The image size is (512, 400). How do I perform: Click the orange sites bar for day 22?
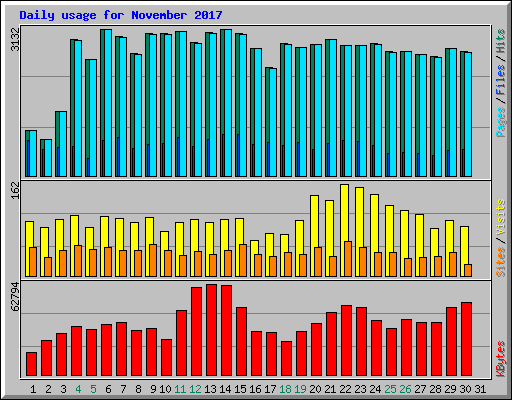[x=348, y=259]
